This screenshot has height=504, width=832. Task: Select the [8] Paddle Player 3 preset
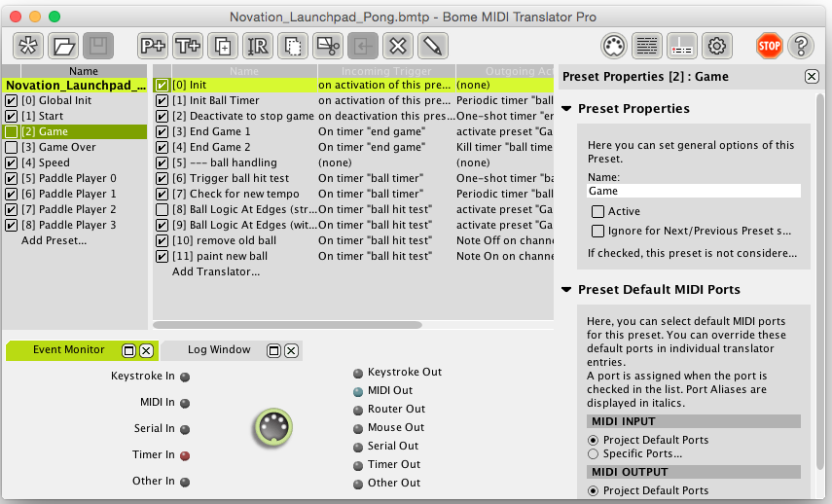(x=75, y=225)
